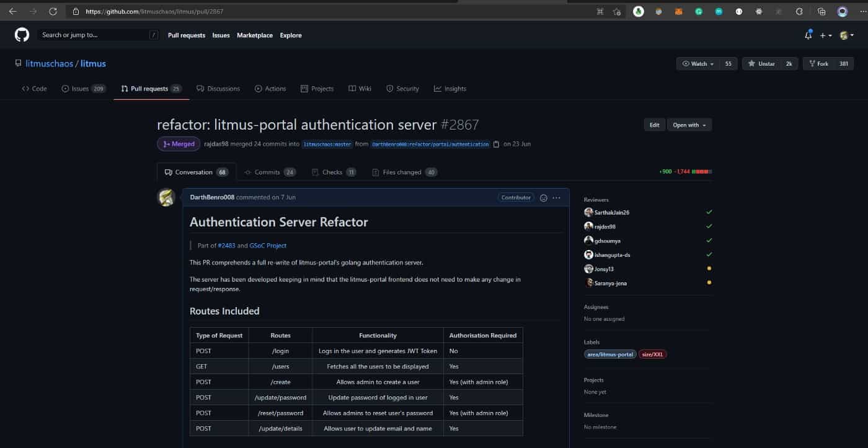Viewport: 868px width, 448px height.
Task: Open the plus create-new dropdown
Action: pyautogui.click(x=826, y=35)
